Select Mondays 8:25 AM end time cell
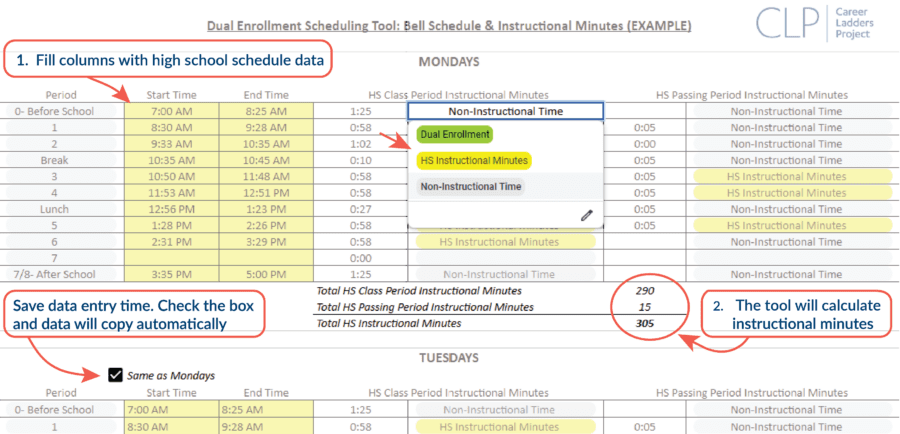 [266, 111]
